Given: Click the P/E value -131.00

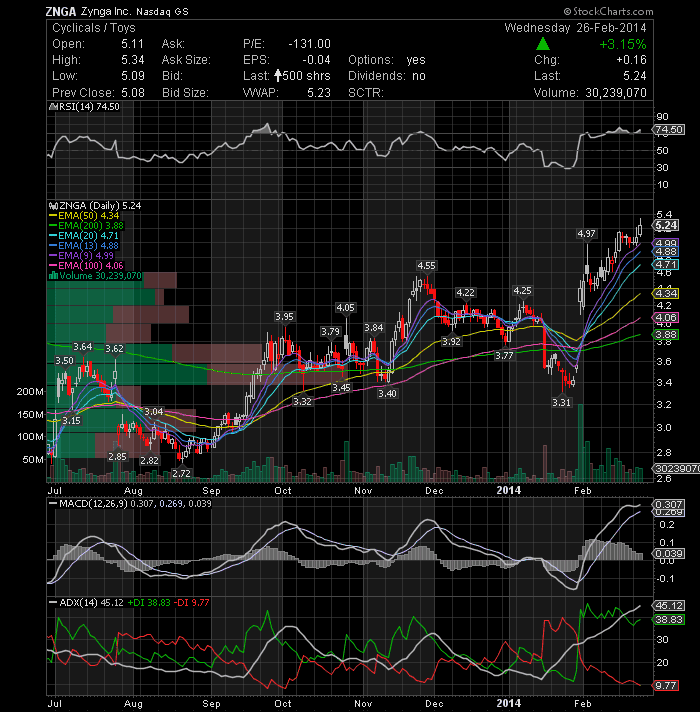Looking at the screenshot, I should pyautogui.click(x=309, y=44).
